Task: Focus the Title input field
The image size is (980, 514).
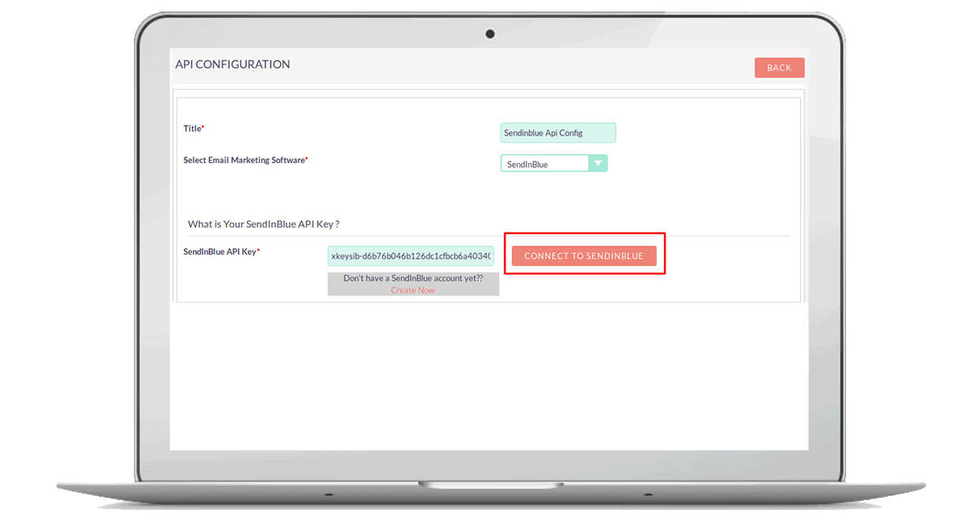Action: pyautogui.click(x=559, y=133)
